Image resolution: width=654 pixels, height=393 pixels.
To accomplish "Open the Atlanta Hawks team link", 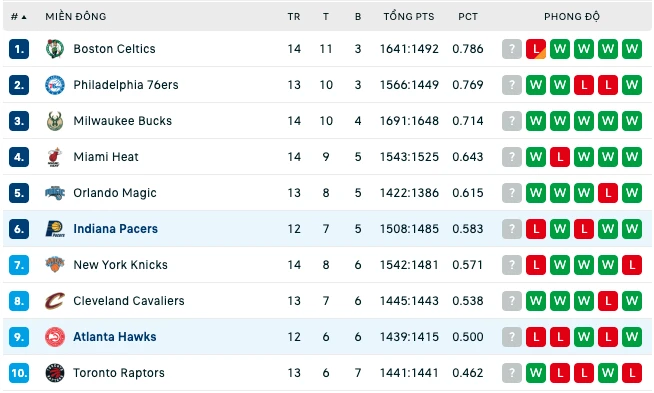I will [x=115, y=337].
